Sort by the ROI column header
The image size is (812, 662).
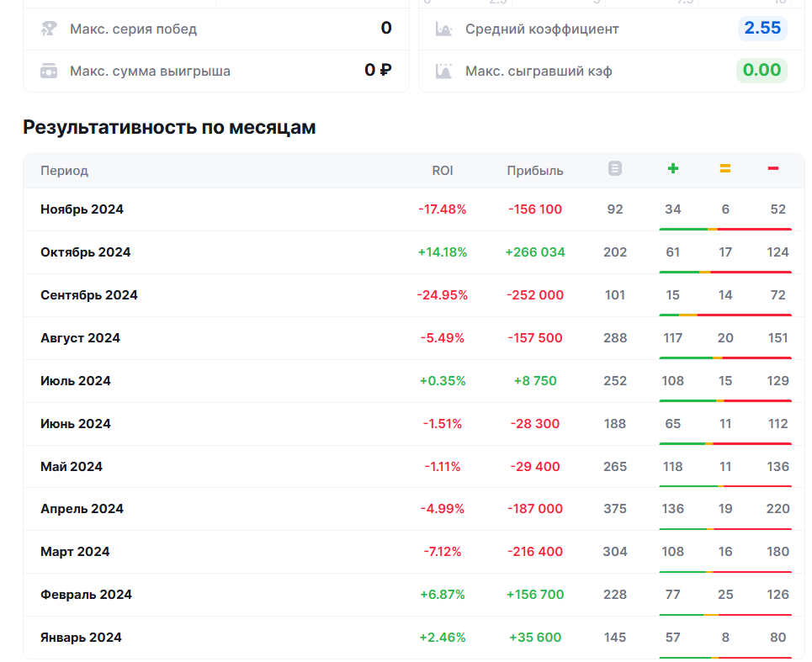(443, 171)
